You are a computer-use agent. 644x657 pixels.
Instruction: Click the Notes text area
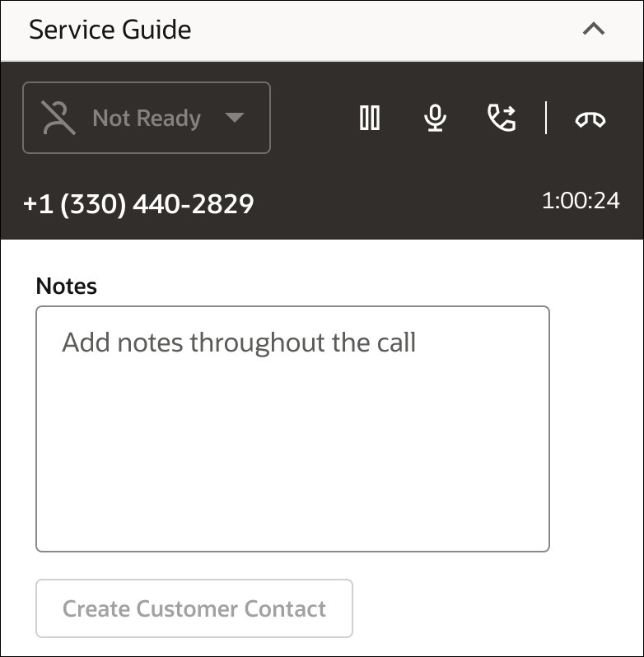pos(292,429)
